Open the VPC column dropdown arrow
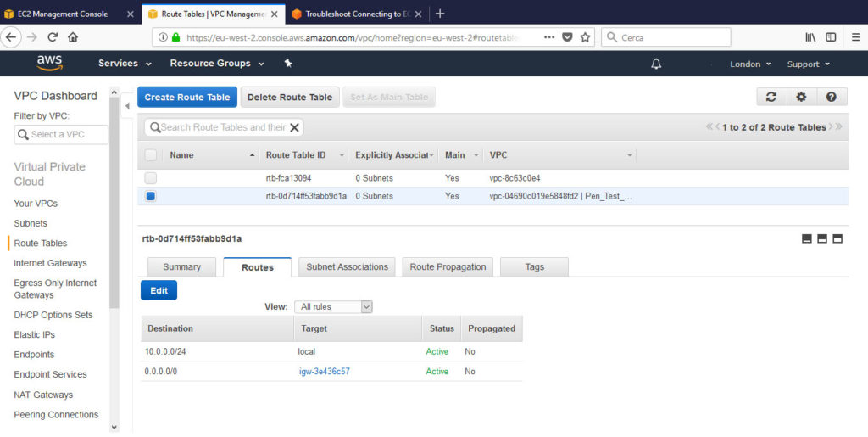868x437 pixels. pos(629,155)
